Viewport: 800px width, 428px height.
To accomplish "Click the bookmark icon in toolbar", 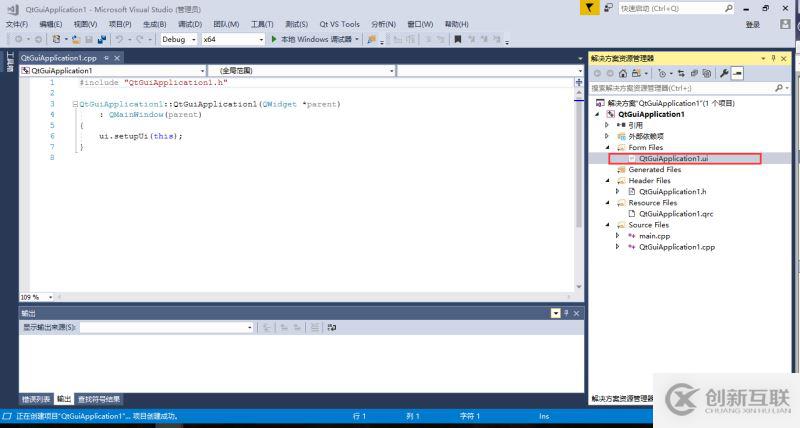I will (x=458, y=39).
